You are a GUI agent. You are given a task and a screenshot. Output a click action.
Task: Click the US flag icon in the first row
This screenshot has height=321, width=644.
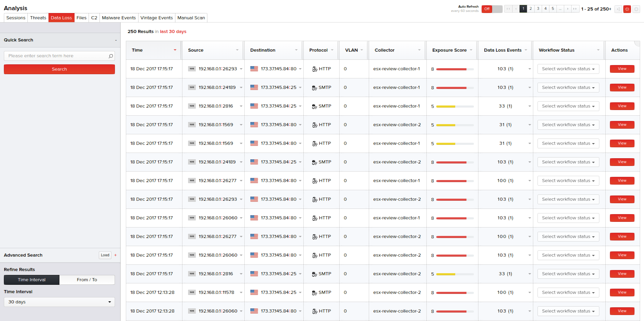(254, 69)
